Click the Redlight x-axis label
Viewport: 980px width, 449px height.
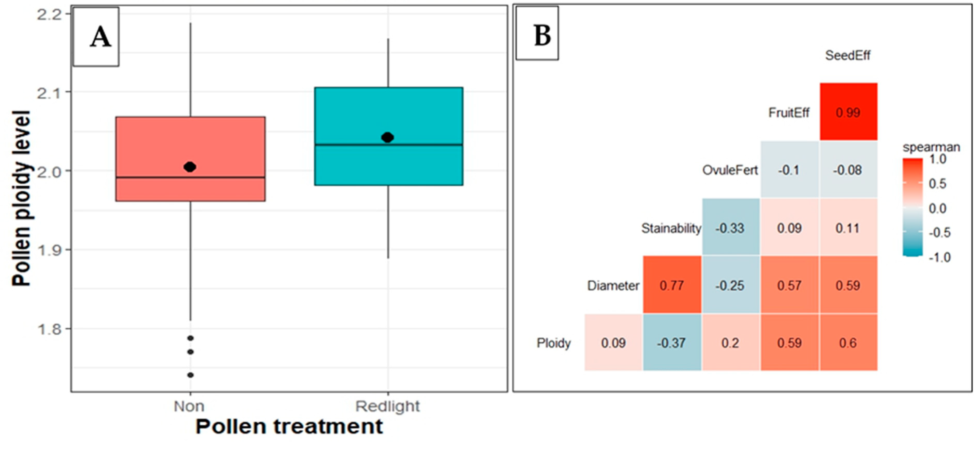(x=388, y=406)
